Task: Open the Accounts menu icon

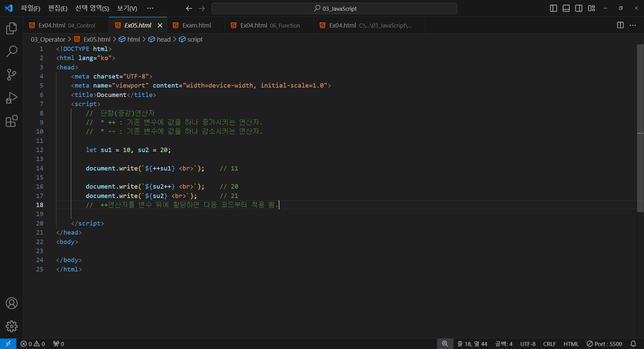Action: pos(11,303)
